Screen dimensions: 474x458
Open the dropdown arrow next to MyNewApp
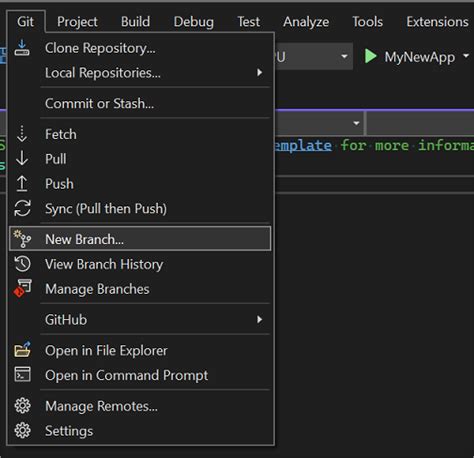466,56
